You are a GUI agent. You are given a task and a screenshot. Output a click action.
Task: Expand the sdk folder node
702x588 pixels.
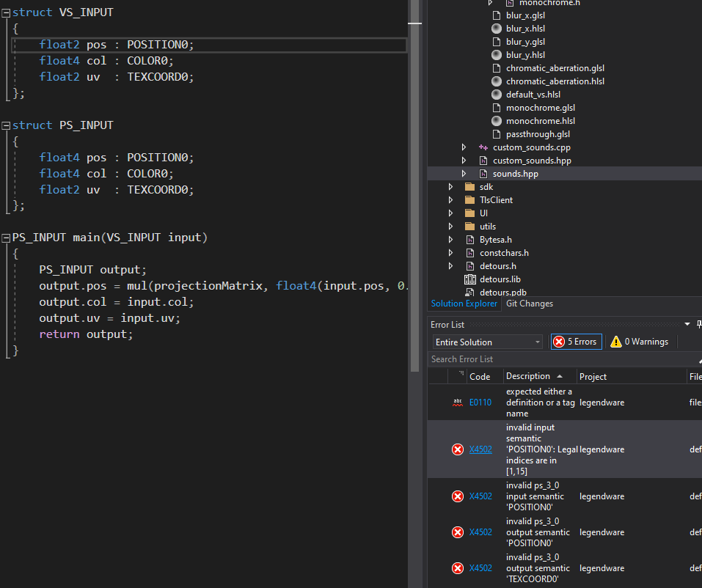pos(450,187)
